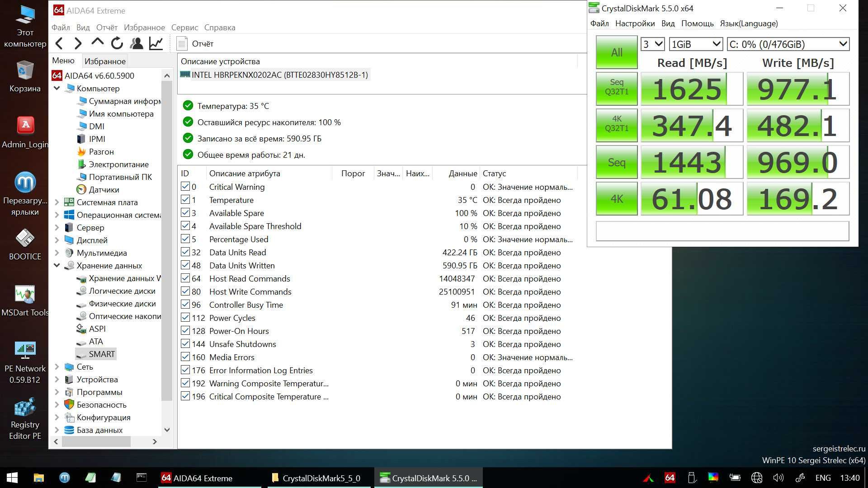868x488 pixels.
Task: Open MSDart Tools desktop icon
Action: [x=25, y=301]
